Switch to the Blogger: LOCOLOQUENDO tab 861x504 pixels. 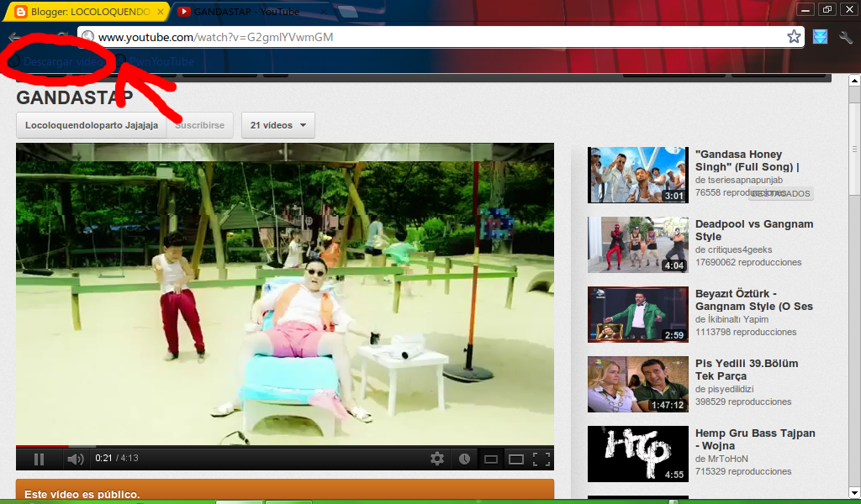[x=87, y=12]
